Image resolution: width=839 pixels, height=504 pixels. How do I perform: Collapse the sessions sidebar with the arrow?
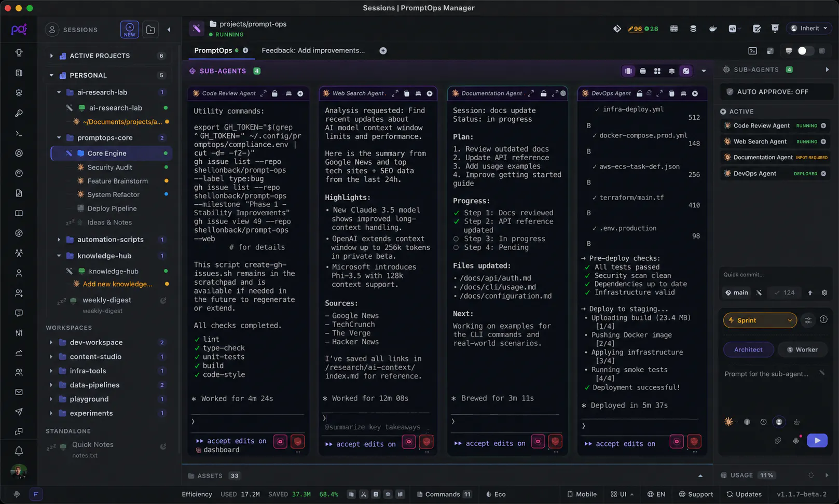point(169,30)
